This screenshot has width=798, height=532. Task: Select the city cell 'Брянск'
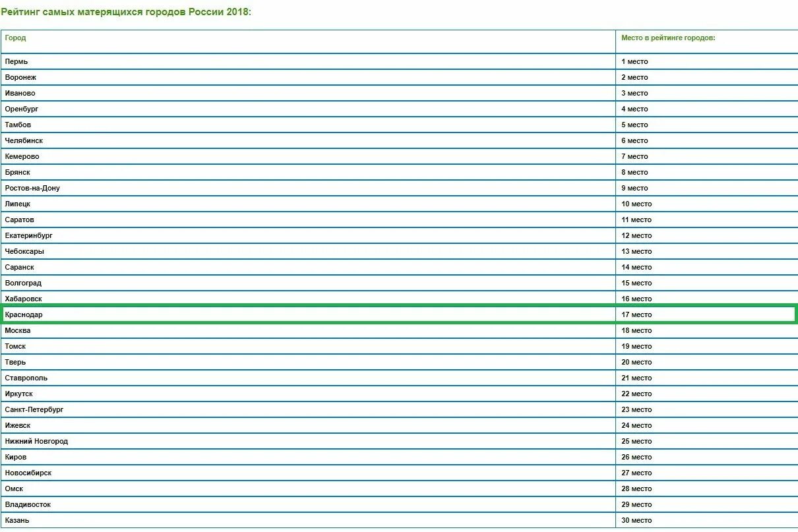308,172
